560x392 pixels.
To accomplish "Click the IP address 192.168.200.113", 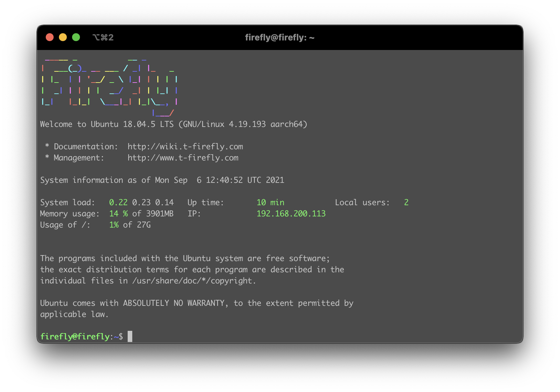I will point(291,213).
